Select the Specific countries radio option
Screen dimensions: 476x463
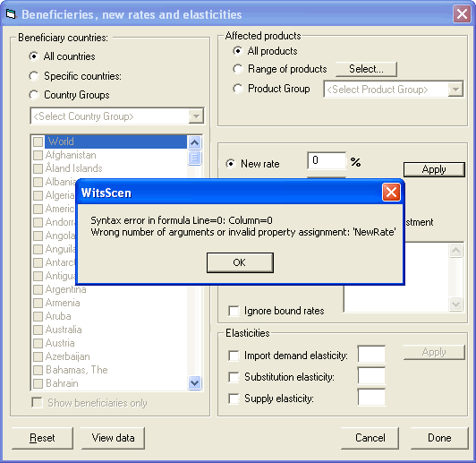click(x=34, y=76)
